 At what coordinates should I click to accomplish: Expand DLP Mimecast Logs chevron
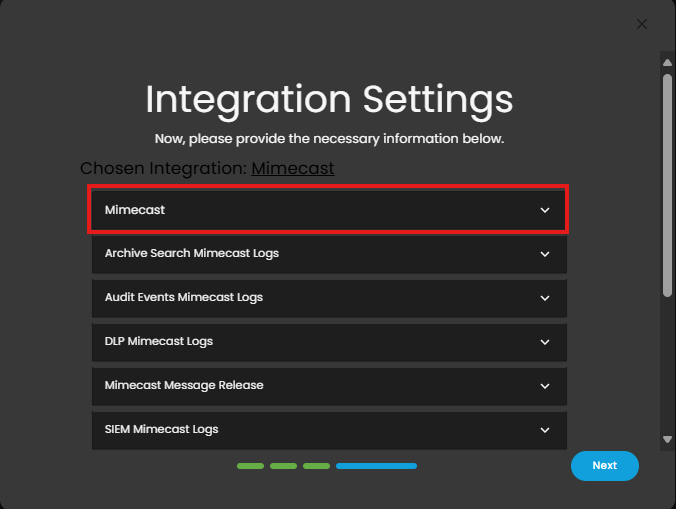point(545,342)
